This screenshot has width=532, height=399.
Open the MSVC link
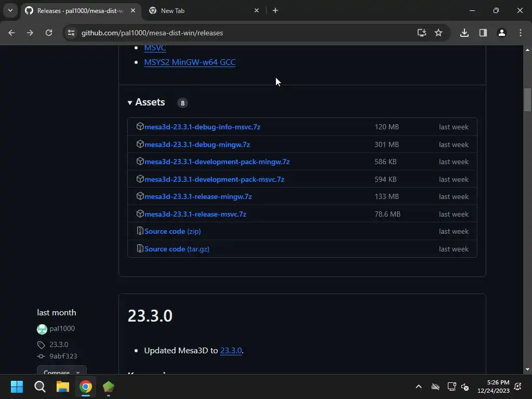click(155, 48)
